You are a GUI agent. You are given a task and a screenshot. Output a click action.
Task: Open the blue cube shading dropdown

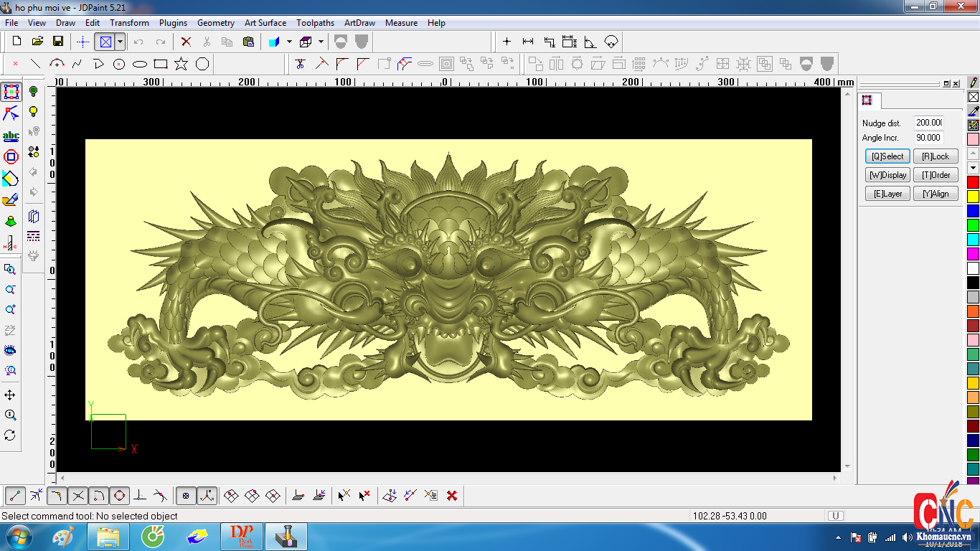click(289, 42)
